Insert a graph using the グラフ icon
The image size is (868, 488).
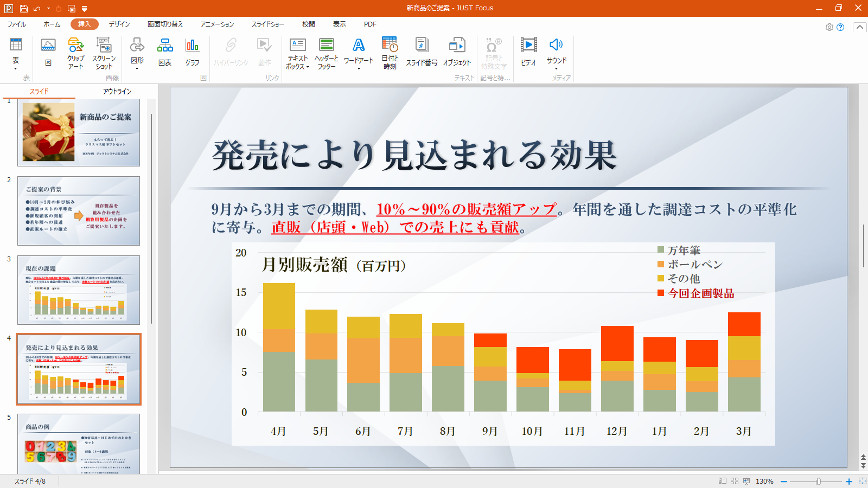(x=192, y=53)
